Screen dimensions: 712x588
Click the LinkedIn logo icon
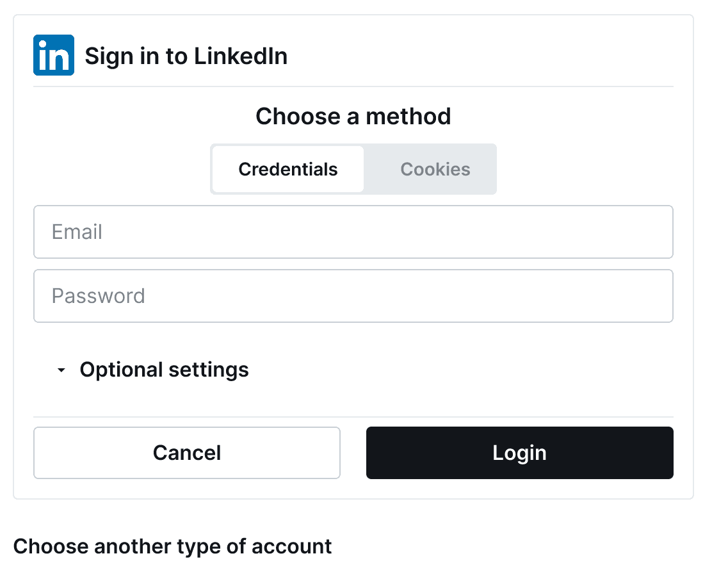pyautogui.click(x=54, y=55)
